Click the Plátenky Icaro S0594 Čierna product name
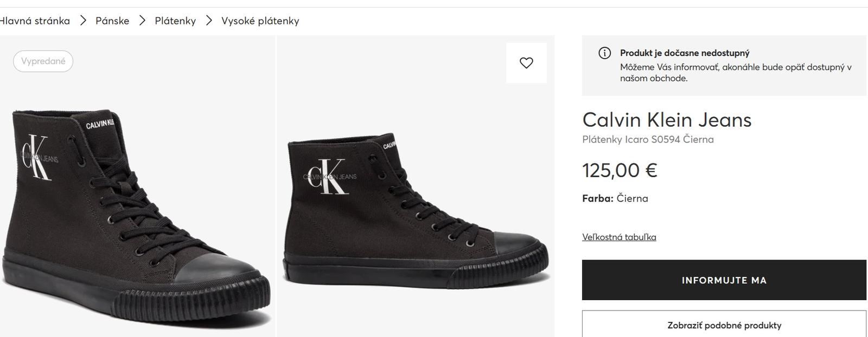 pos(648,139)
